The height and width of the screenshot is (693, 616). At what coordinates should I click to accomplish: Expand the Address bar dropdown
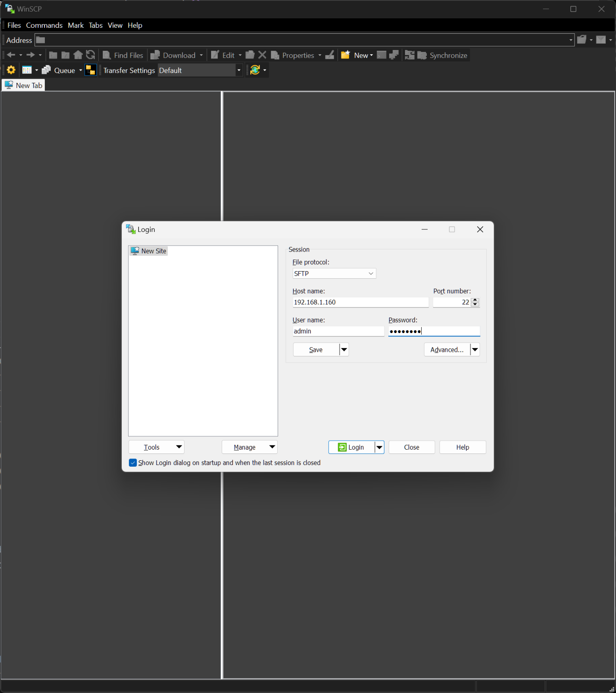coord(571,40)
